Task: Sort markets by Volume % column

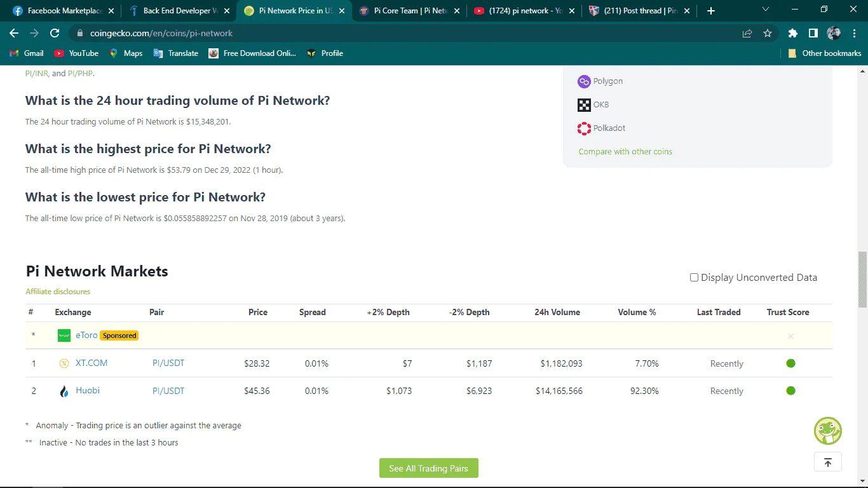Action: point(637,312)
